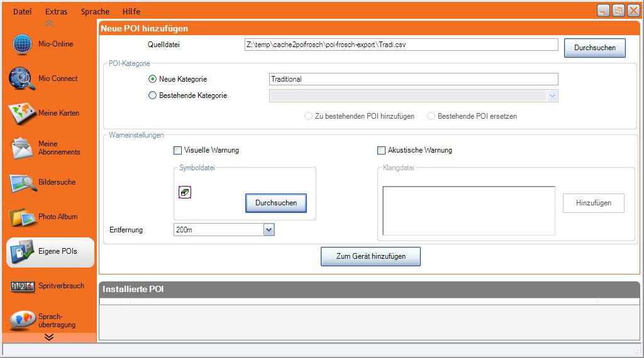Open the Datei menu
The image size is (644, 358).
[22, 12]
